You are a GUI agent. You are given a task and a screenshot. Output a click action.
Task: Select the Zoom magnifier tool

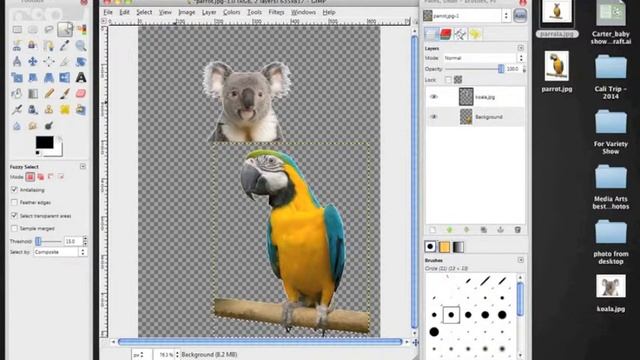coord(81,45)
